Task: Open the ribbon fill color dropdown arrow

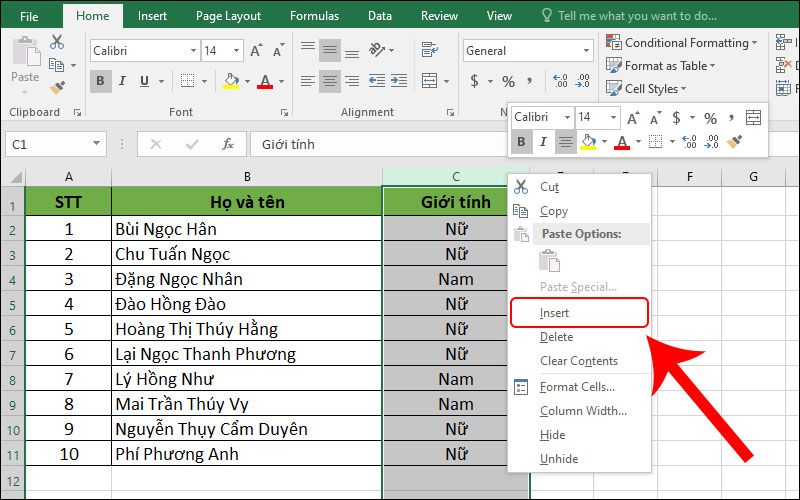Action: [247, 81]
